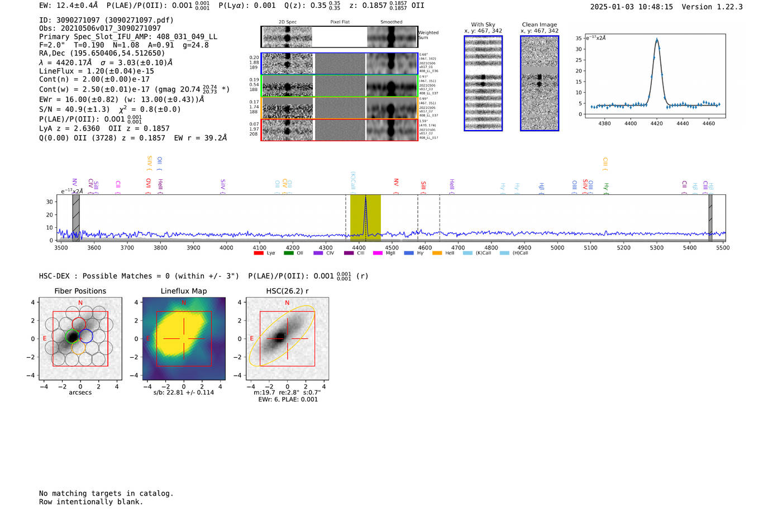Click the orange CIII label above the spectrum
Viewport: 782px width, 532px height.
tap(605, 164)
